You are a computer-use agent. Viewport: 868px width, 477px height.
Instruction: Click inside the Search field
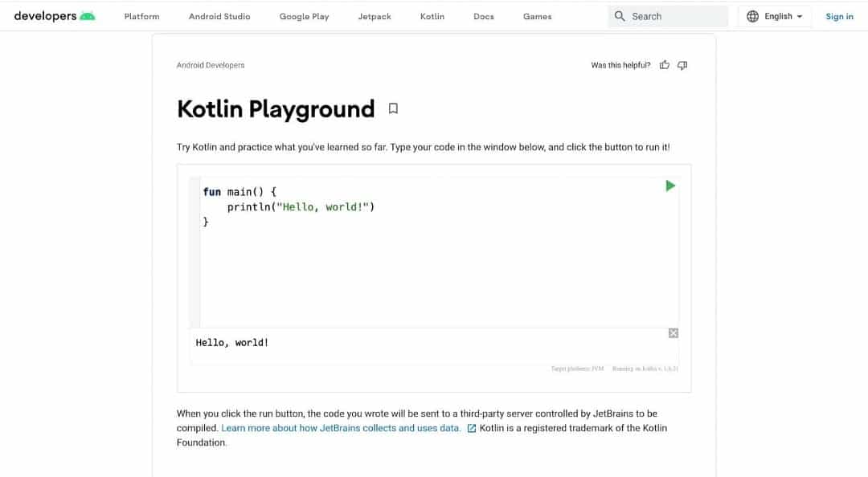675,15
